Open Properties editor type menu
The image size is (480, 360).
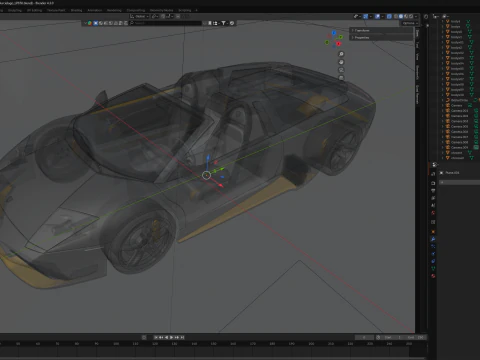435,164
